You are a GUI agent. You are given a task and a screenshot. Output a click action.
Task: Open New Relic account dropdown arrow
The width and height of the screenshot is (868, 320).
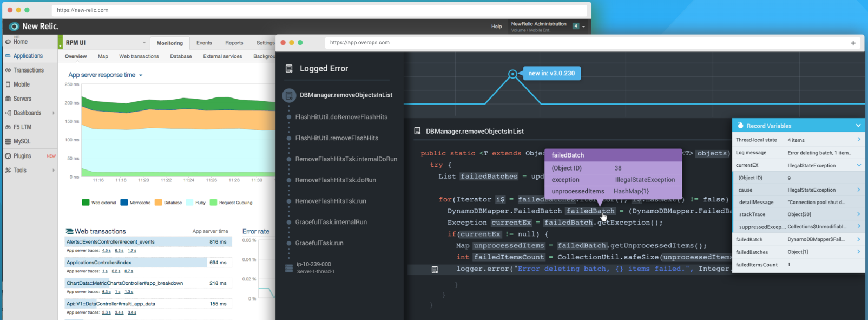point(583,27)
